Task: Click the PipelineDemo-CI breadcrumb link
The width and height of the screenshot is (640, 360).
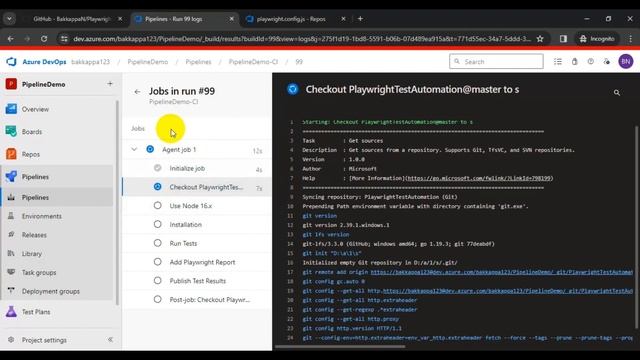Action: coord(253,62)
